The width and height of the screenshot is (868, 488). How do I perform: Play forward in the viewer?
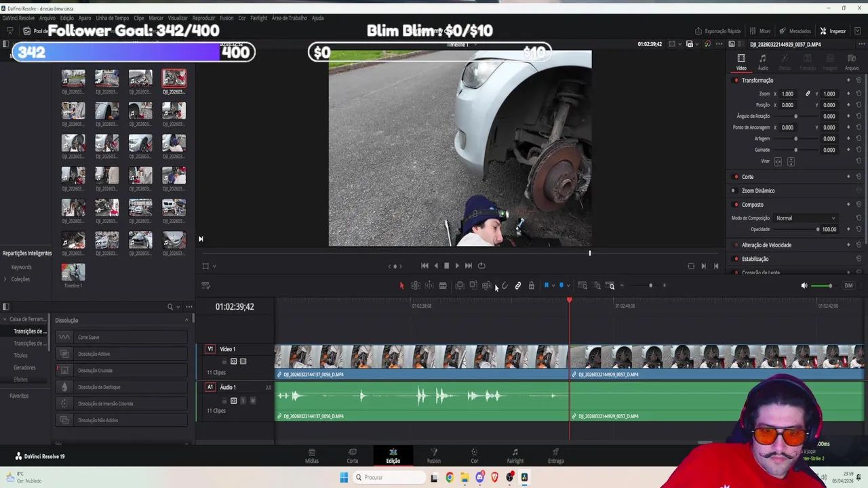click(x=457, y=266)
